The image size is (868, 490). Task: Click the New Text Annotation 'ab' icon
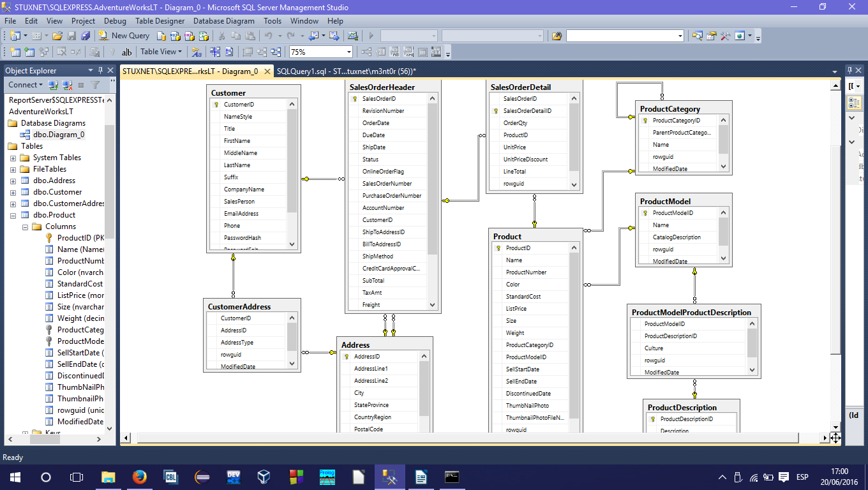[126, 52]
